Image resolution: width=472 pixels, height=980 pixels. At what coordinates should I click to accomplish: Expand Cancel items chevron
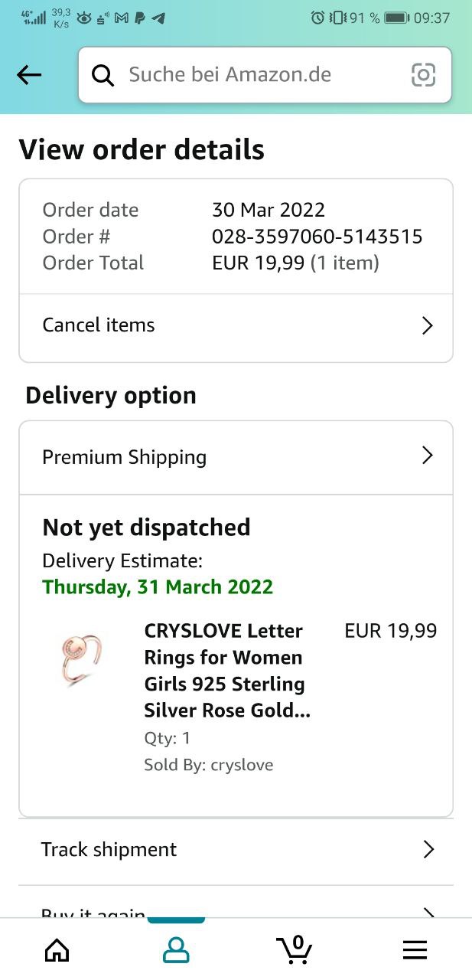428,325
